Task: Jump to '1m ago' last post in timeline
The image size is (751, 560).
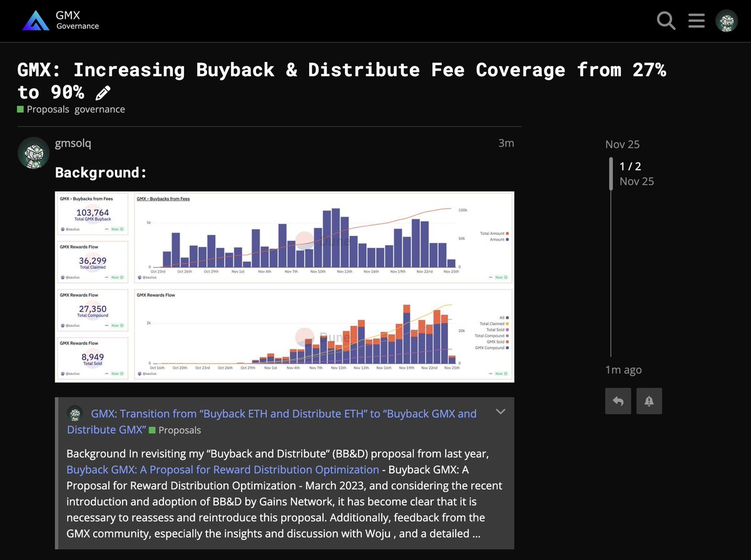Action: [x=623, y=370]
